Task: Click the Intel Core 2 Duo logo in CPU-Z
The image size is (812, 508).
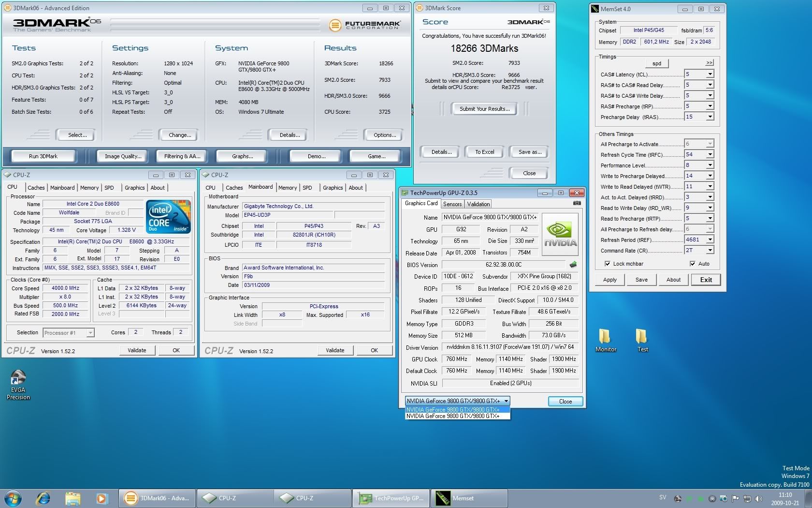Action: pos(168,217)
